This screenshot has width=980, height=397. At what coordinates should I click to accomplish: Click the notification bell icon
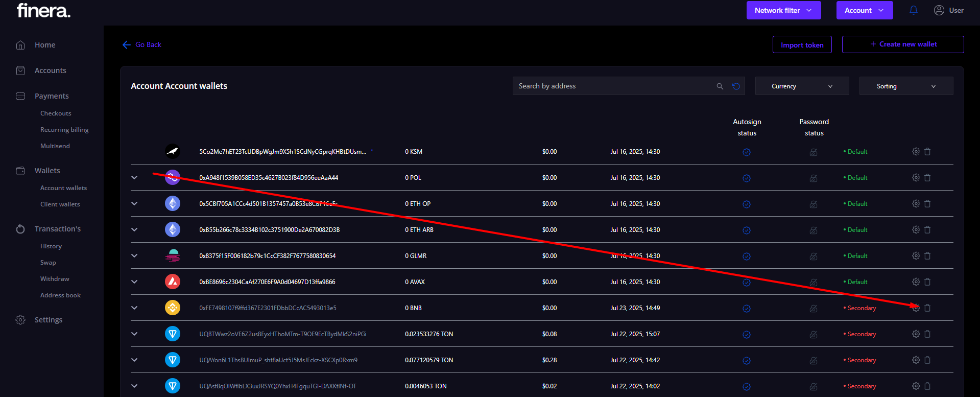click(x=913, y=10)
